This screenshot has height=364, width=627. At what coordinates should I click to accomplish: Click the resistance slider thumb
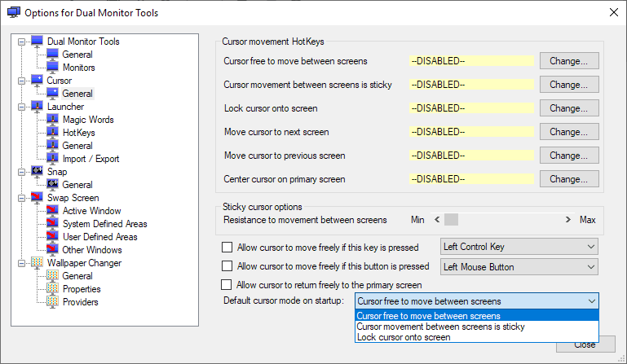pos(451,219)
